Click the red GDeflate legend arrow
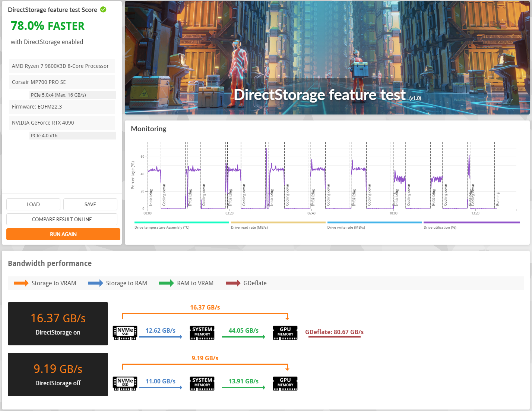Screen dimensions: 532x411 coord(233,283)
